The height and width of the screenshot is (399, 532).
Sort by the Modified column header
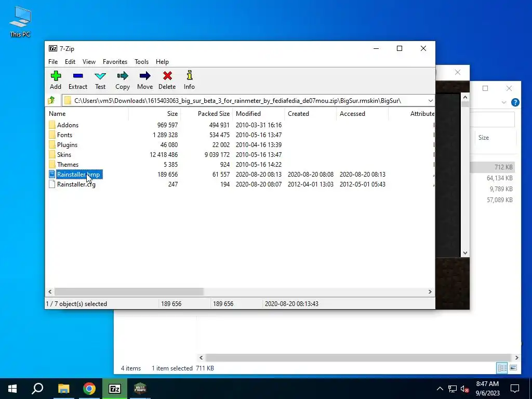[x=259, y=114]
